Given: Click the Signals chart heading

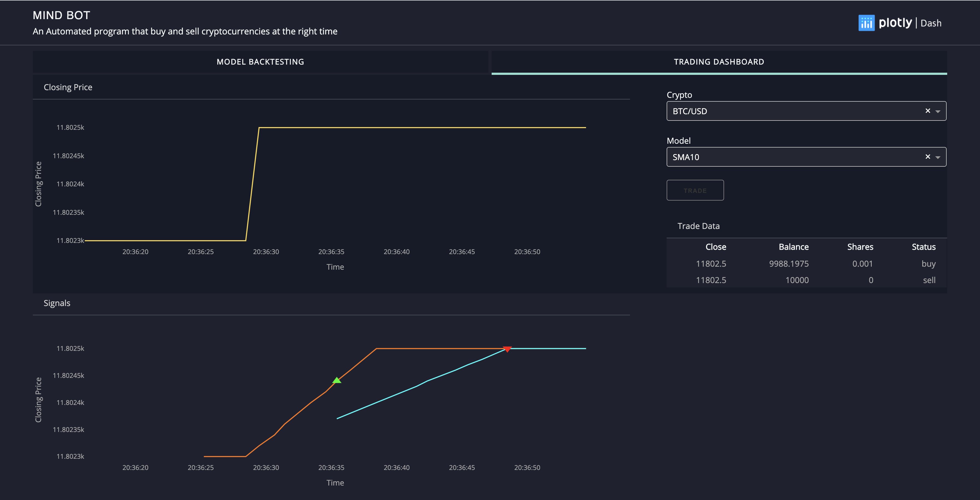Looking at the screenshot, I should (57, 303).
